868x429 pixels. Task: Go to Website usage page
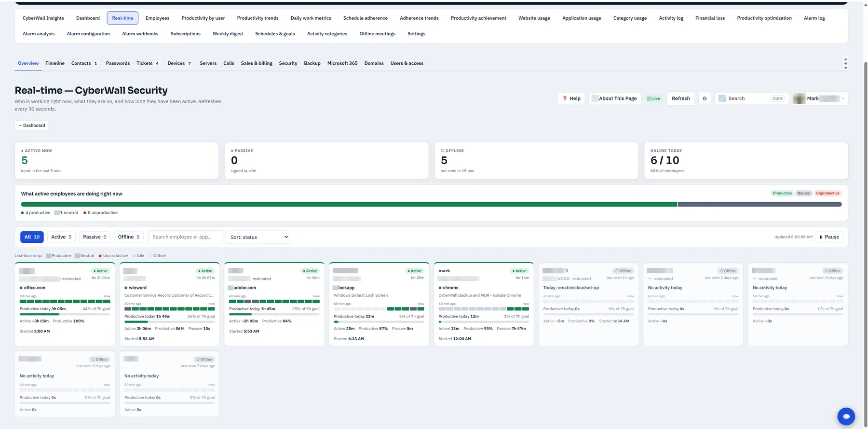[534, 18]
